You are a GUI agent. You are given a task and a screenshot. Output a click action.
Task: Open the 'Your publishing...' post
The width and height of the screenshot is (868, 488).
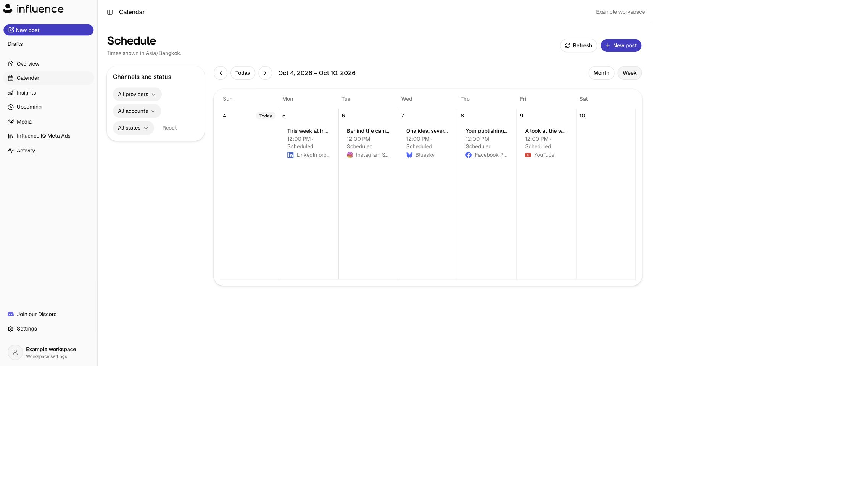tap(487, 143)
